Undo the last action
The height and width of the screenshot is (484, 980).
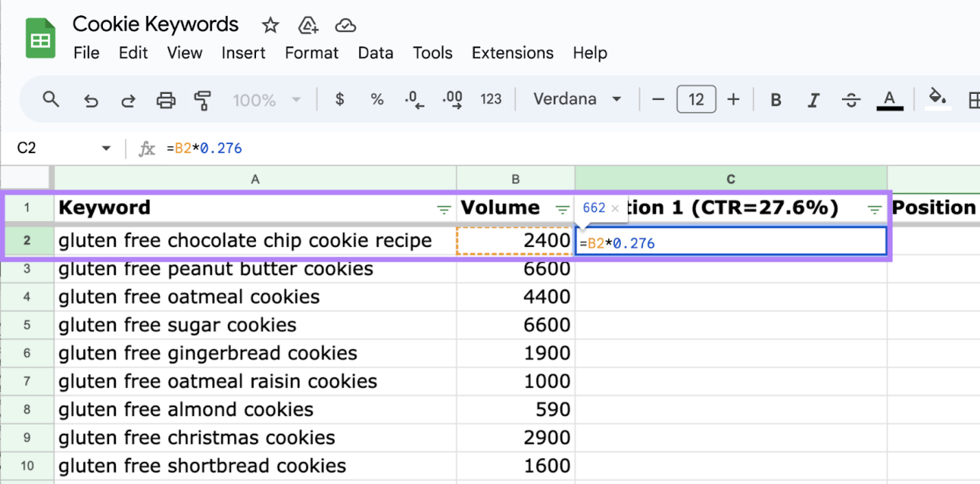[x=91, y=100]
